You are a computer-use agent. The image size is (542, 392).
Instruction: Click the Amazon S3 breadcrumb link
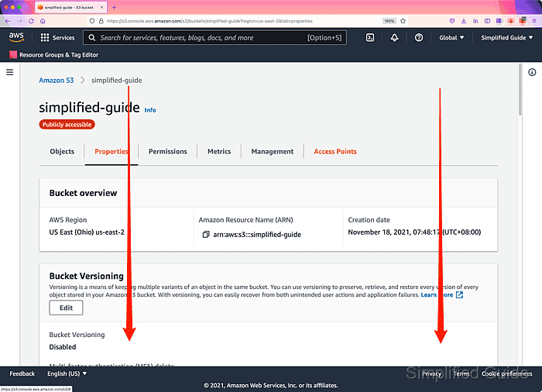pos(57,81)
